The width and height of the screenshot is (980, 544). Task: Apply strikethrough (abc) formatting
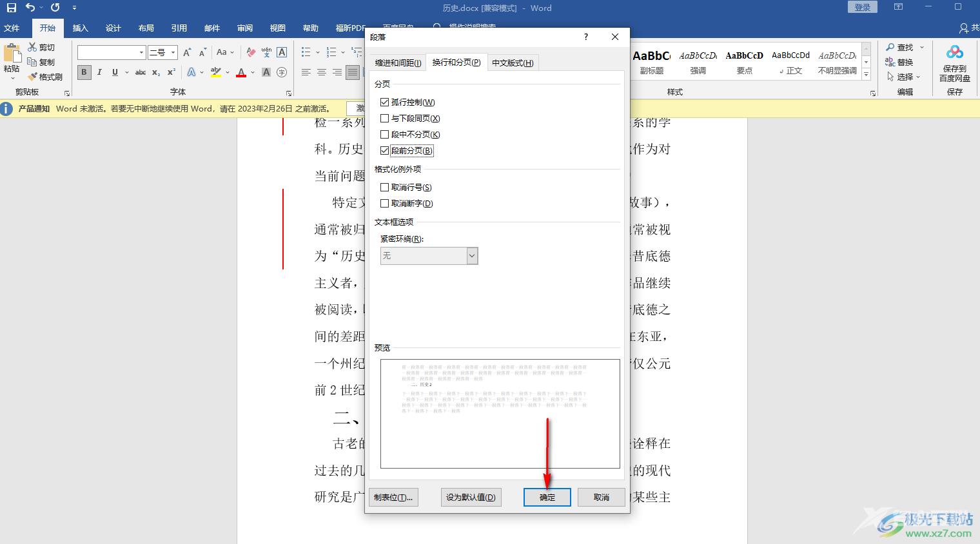click(x=141, y=72)
